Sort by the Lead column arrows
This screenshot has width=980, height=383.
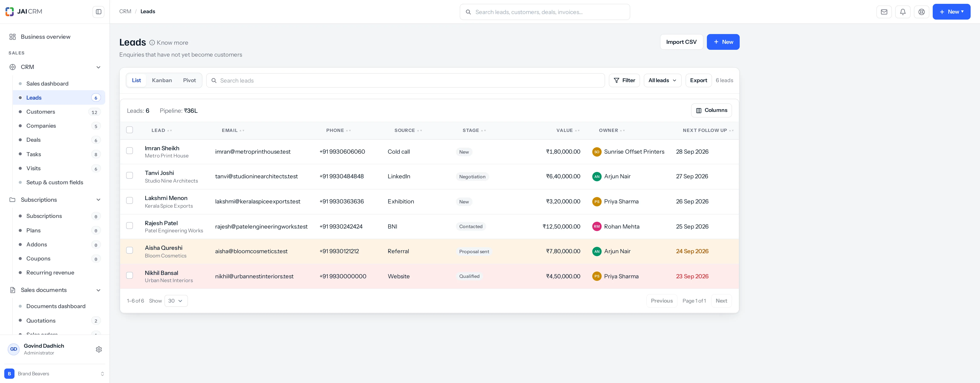(170, 131)
